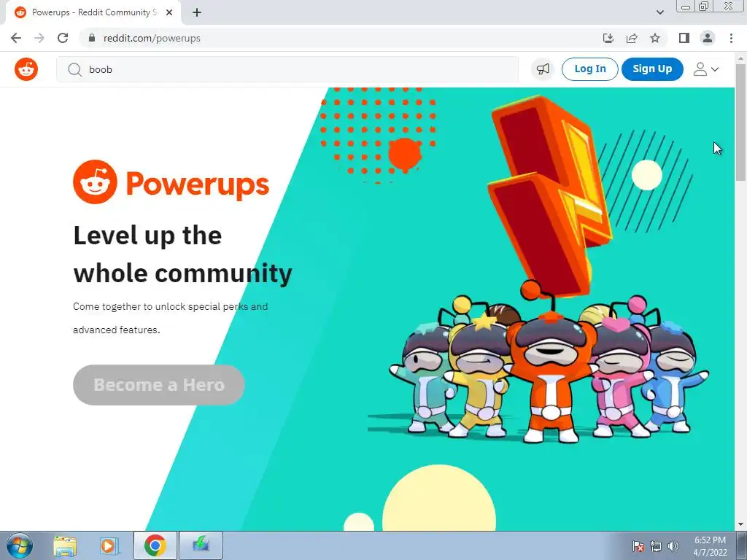This screenshot has width=747, height=560.
Task: Click the install app icon in address bar
Action: [x=608, y=38]
